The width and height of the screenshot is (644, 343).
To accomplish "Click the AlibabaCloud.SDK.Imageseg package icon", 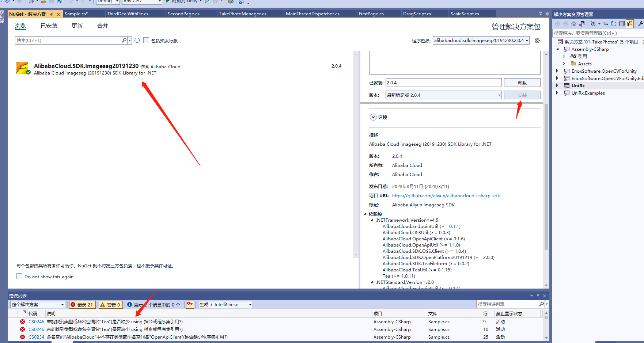I will pos(23,68).
